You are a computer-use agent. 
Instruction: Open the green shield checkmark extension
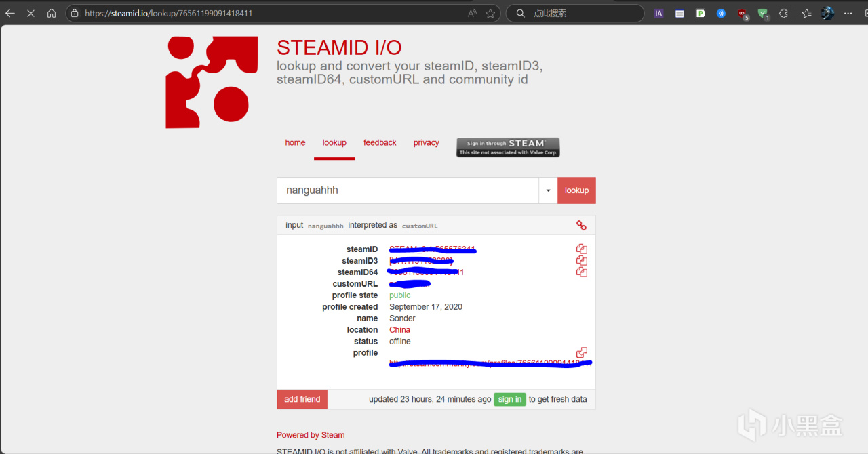click(x=763, y=14)
